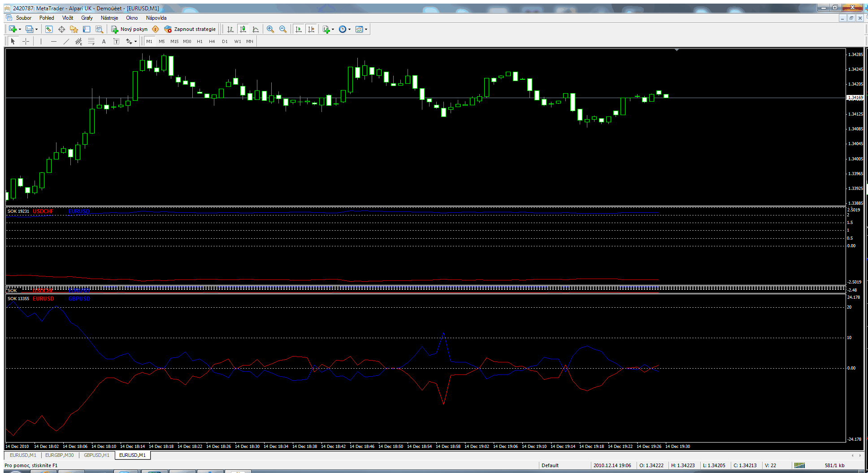868x473 pixels.
Task: Select the Text Label (T) tool
Action: 117,41
